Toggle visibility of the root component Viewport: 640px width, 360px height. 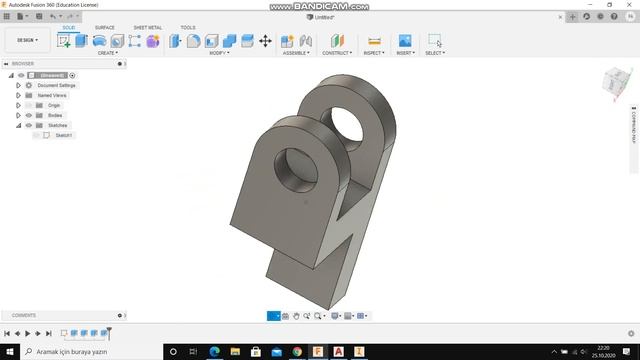point(21,76)
